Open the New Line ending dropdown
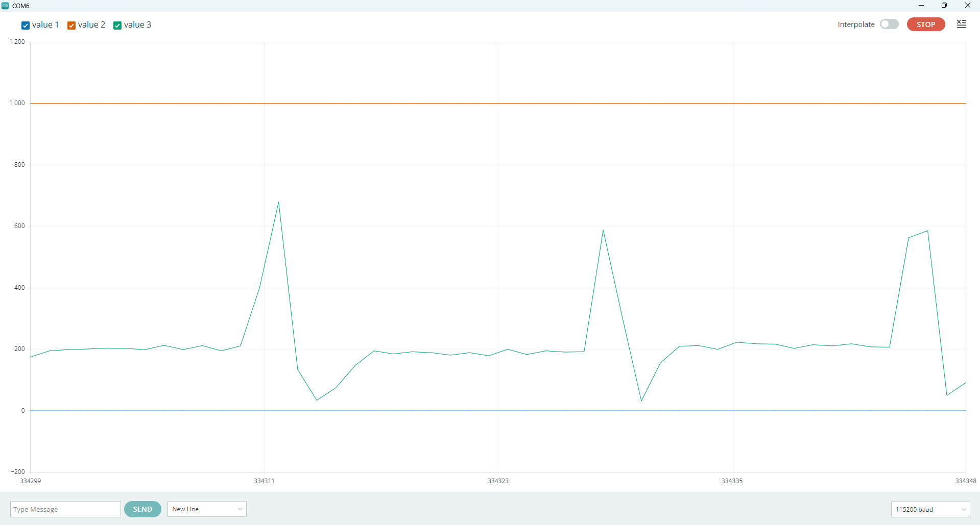 [207, 509]
